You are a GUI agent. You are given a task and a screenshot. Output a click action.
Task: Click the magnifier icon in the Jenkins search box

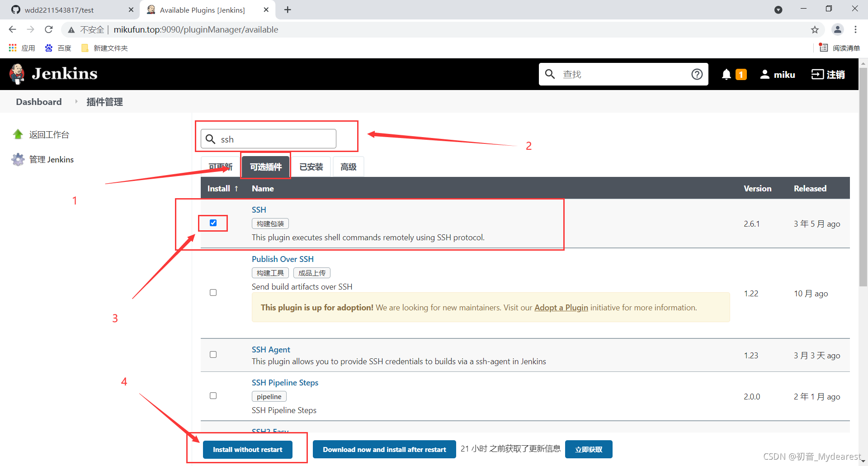(550, 74)
